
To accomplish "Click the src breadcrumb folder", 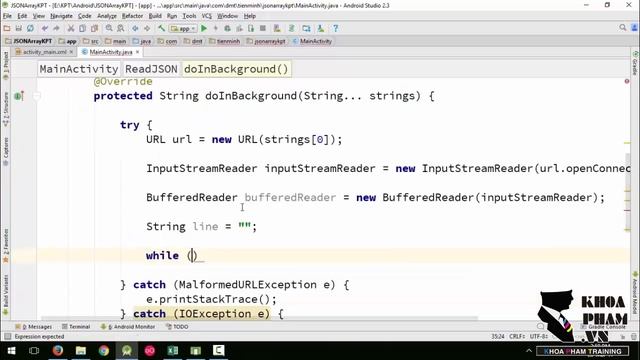I will (x=91, y=41).
